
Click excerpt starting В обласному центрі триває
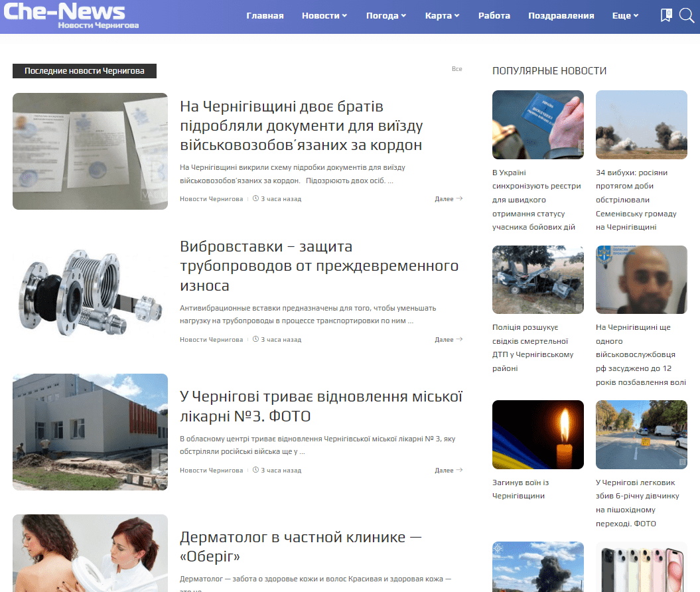317,445
